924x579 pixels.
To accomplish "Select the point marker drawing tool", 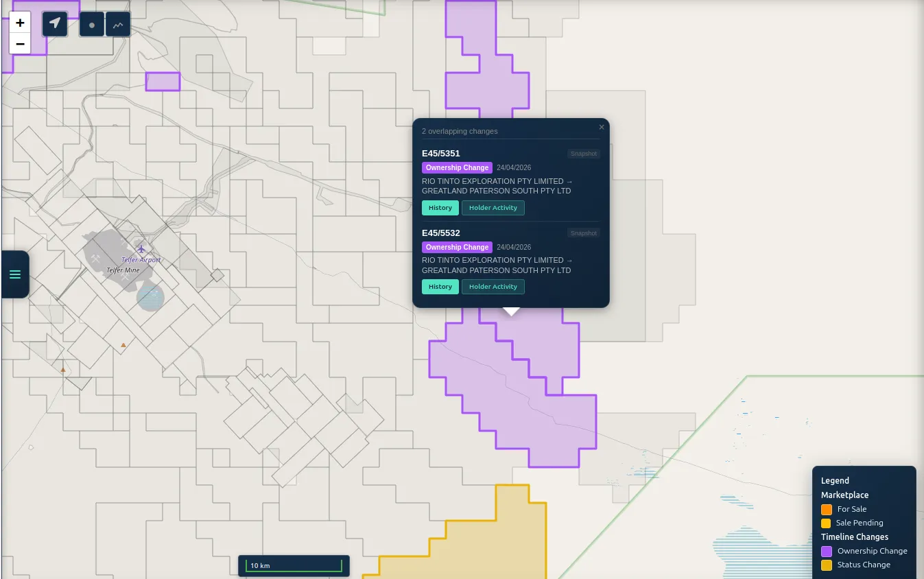I will (92, 25).
